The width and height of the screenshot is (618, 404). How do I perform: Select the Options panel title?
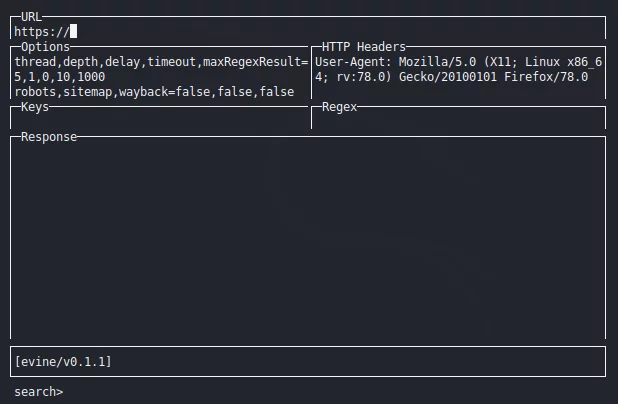[x=45, y=47]
